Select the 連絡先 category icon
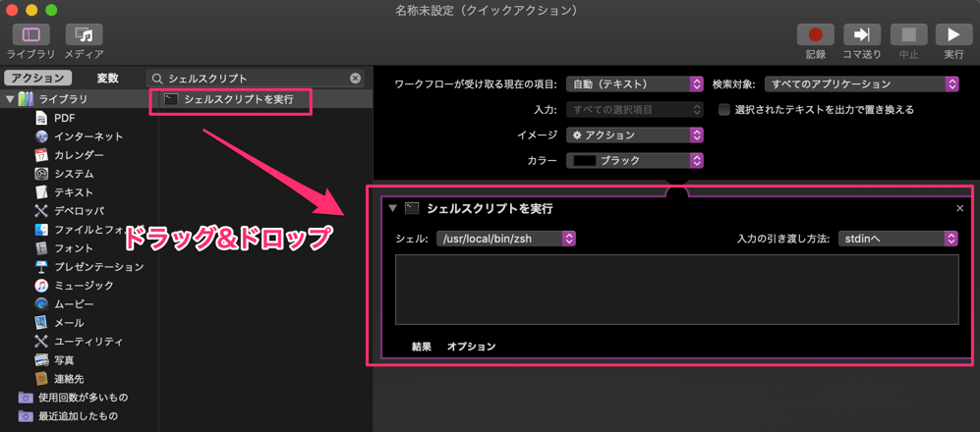Image resolution: width=980 pixels, height=432 pixels. coord(42,378)
